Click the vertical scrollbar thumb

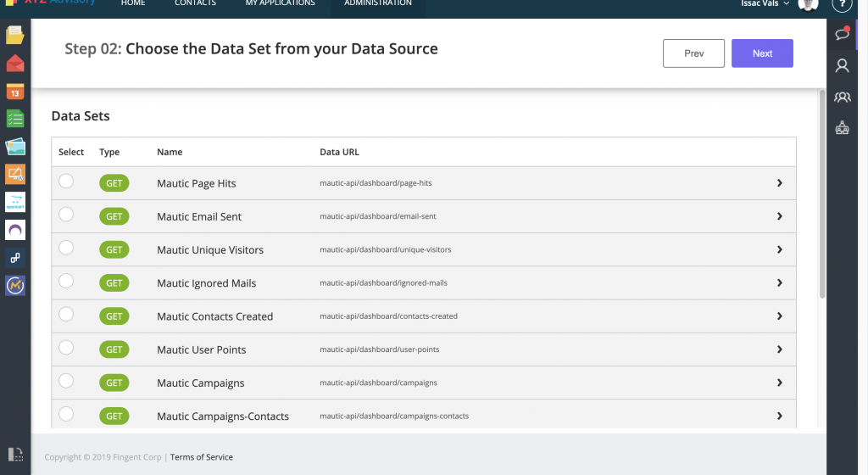822,193
